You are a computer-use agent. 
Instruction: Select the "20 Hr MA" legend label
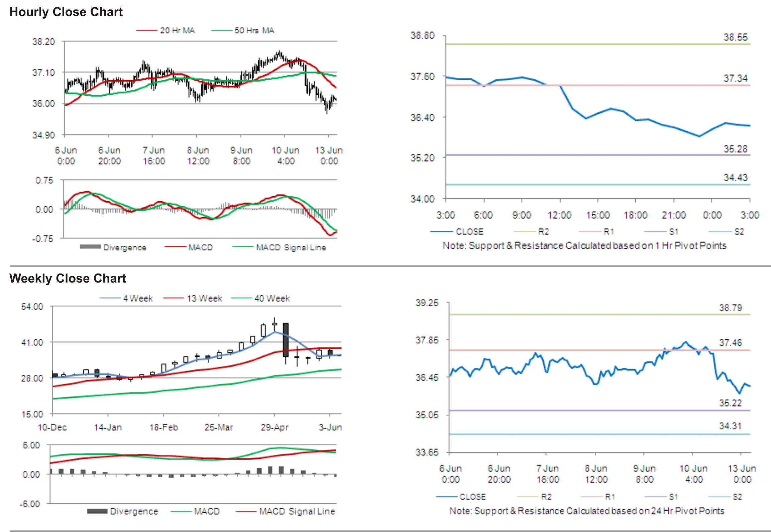(177, 30)
